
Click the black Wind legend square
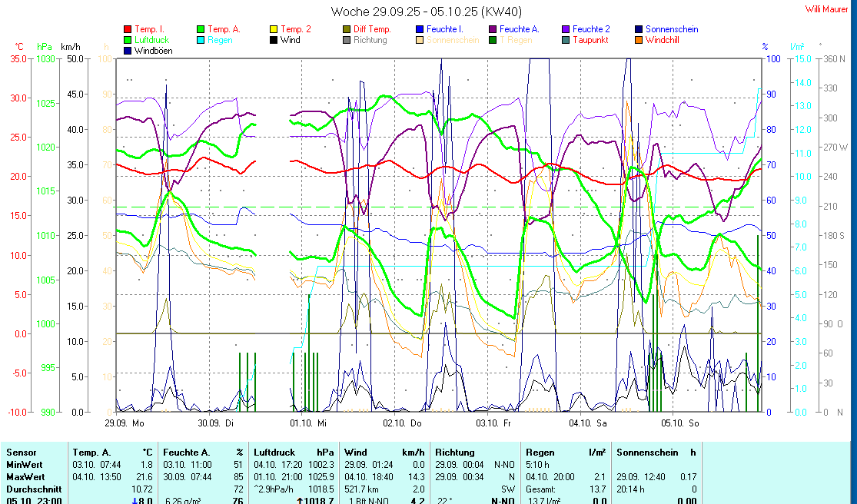(274, 40)
